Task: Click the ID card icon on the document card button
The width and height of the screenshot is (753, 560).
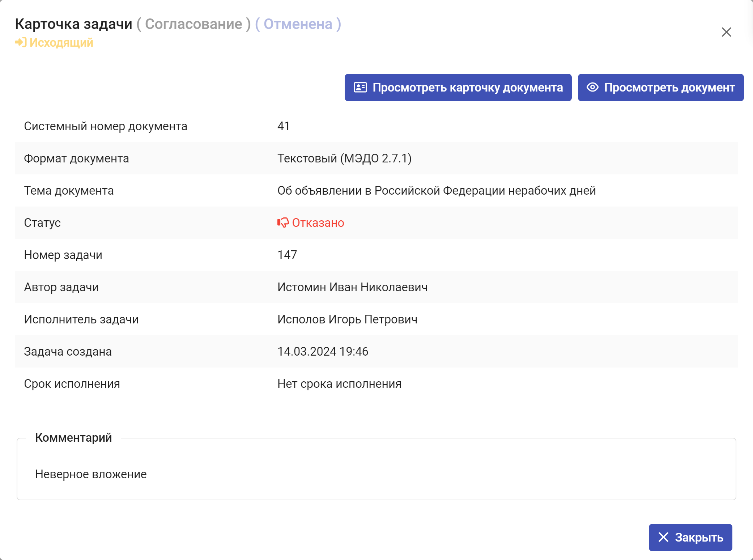Action: [360, 88]
